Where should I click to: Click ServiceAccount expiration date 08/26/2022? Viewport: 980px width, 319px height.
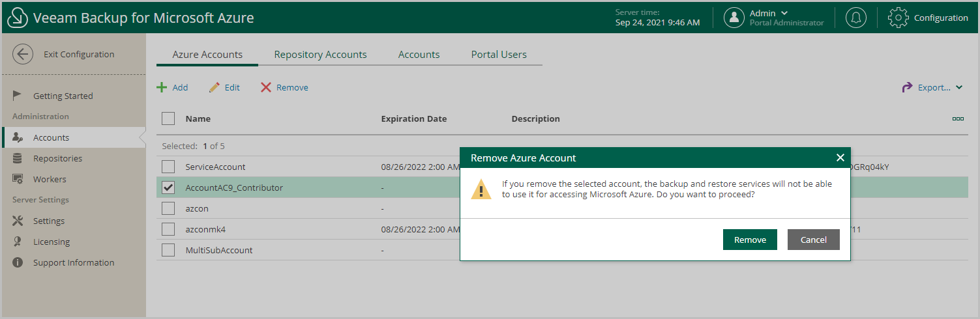coord(421,167)
